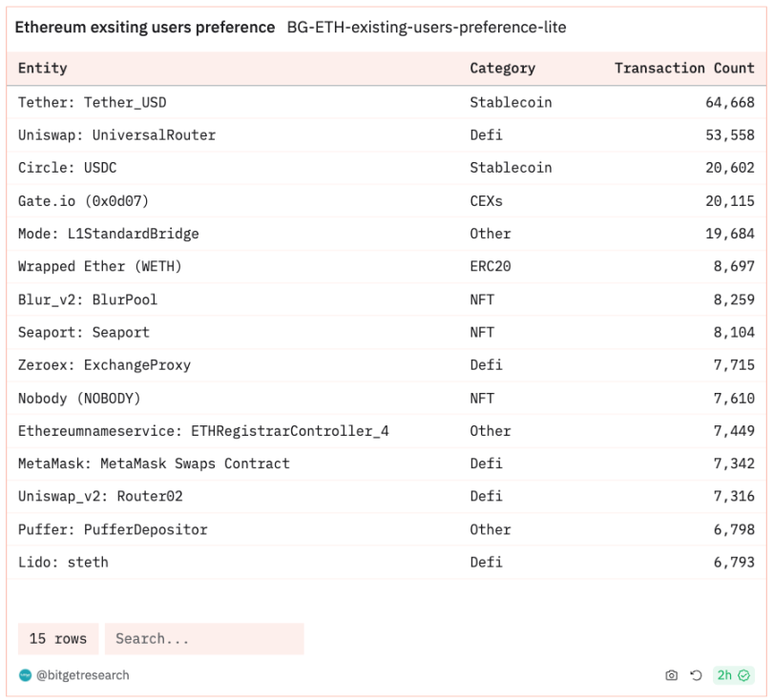This screenshot has height=700, width=773.
Task: Click the Gate.io (0x0d07) entry
Action: pyautogui.click(x=83, y=201)
